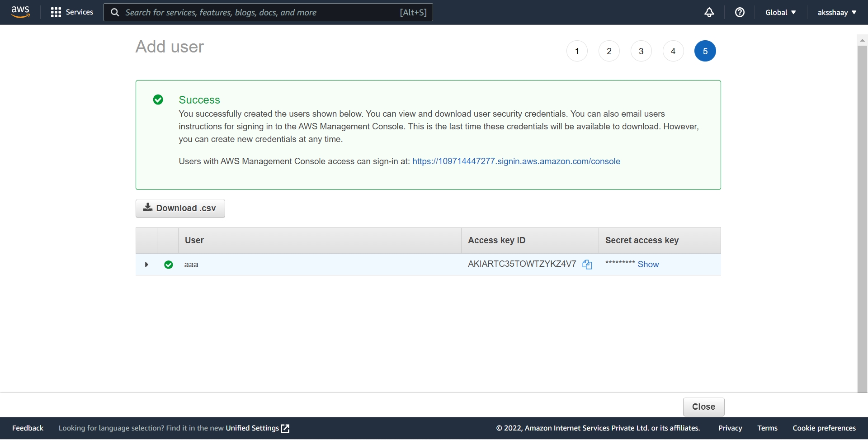Click the green success checkmark icon
The width and height of the screenshot is (868, 440).
click(x=158, y=99)
